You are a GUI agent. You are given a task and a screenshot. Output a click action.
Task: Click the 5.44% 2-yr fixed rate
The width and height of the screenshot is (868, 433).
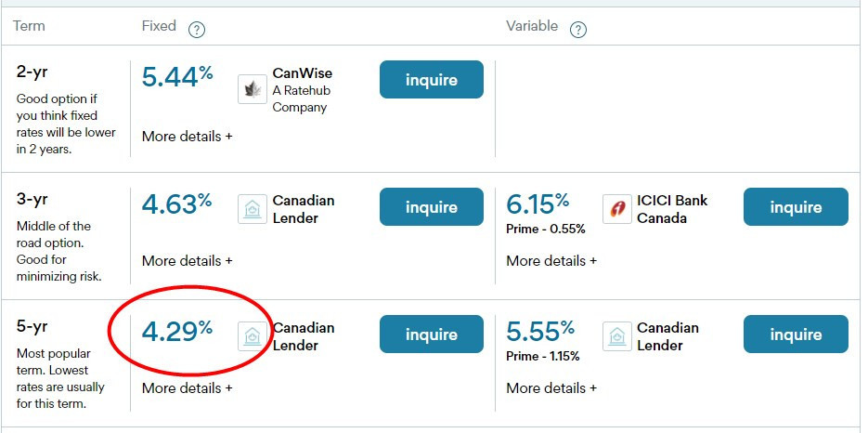pos(177,78)
